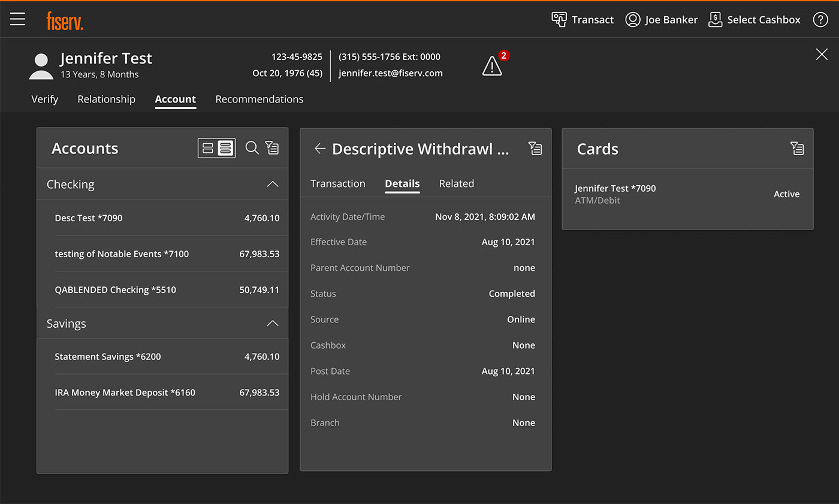The height and width of the screenshot is (504, 839).
Task: Close the customer profile with X
Action: (x=821, y=55)
